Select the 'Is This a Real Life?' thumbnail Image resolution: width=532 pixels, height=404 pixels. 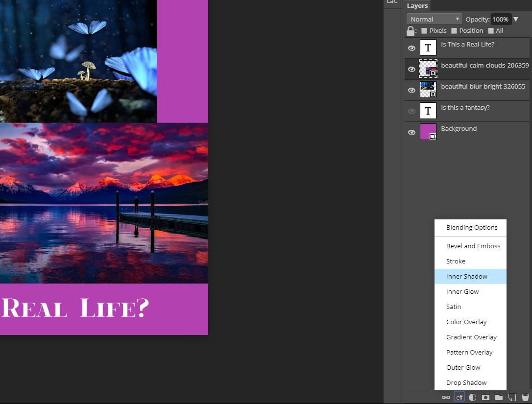[428, 48]
